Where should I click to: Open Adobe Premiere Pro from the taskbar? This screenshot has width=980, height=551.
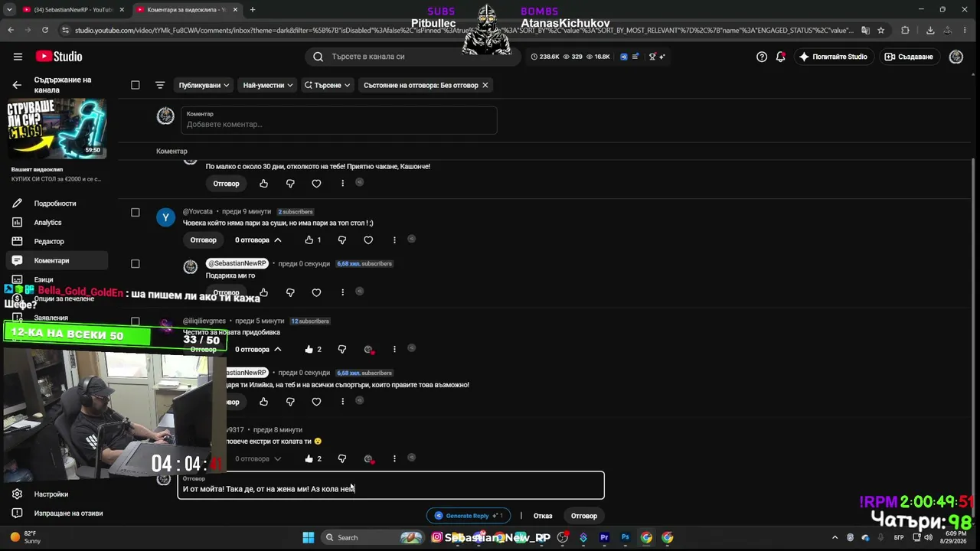604,537
